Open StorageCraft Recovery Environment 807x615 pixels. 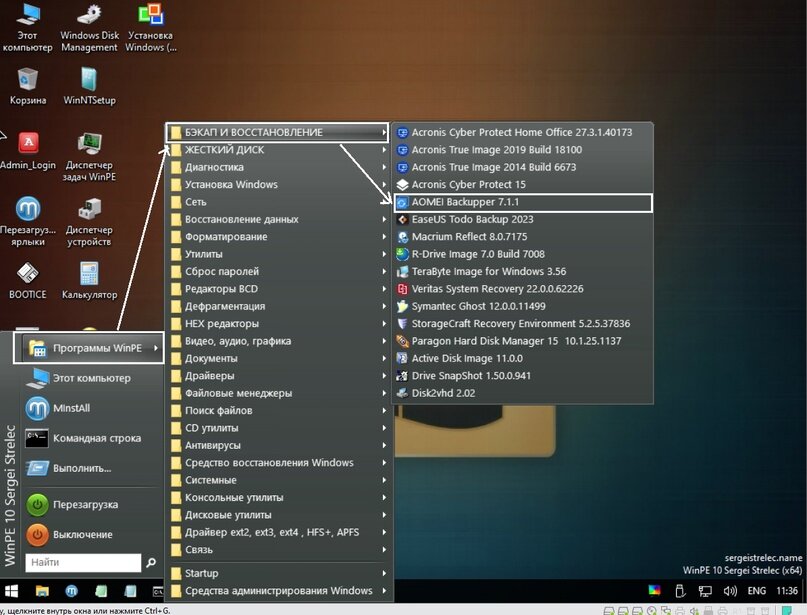tap(523, 324)
